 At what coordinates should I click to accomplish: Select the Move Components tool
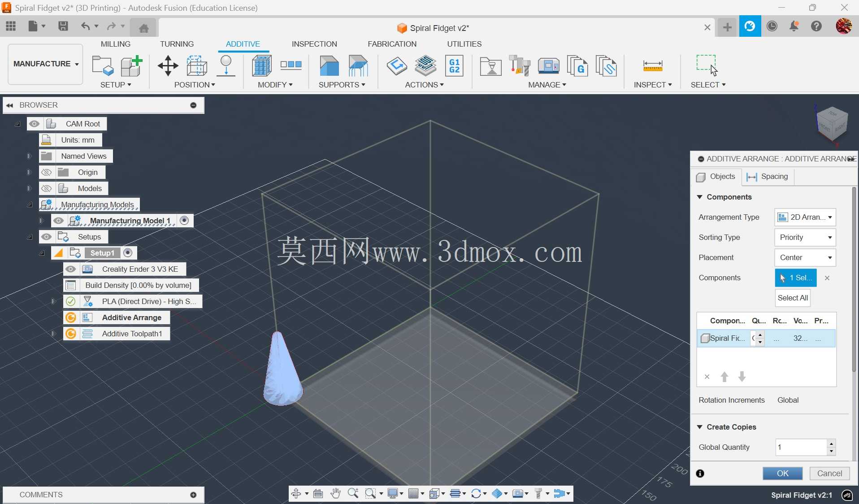click(x=168, y=66)
